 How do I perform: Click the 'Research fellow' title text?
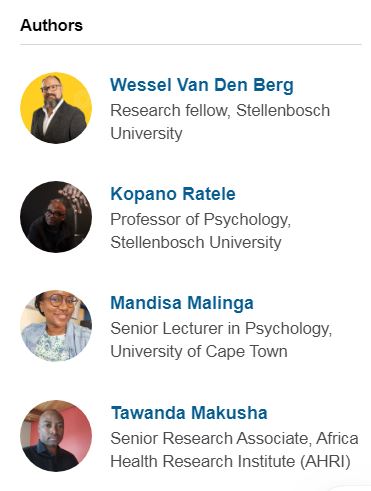tap(170, 110)
